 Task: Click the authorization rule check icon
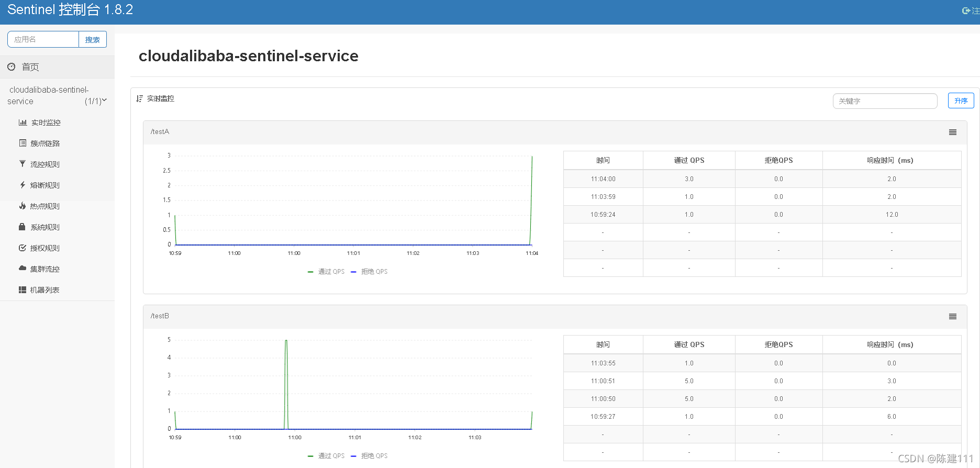[23, 248]
